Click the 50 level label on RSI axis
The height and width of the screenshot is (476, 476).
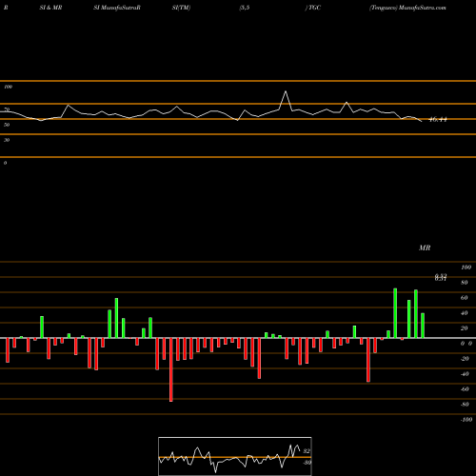7,125
